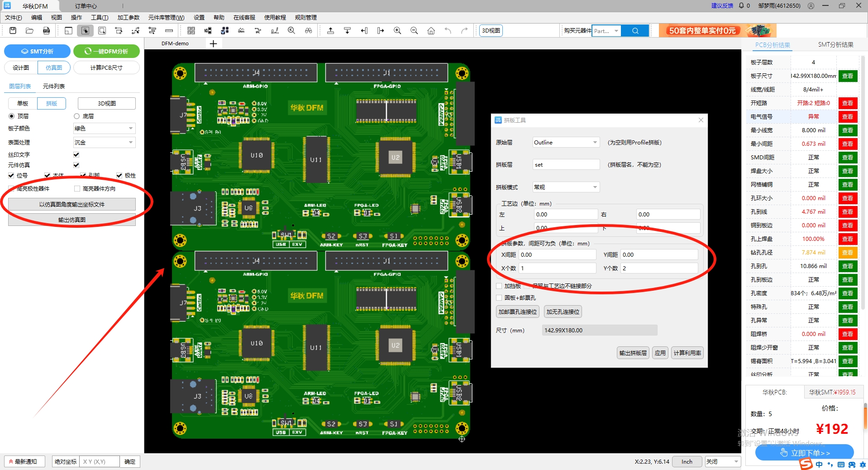Open the 拼版模式 mode dropdown

point(566,187)
